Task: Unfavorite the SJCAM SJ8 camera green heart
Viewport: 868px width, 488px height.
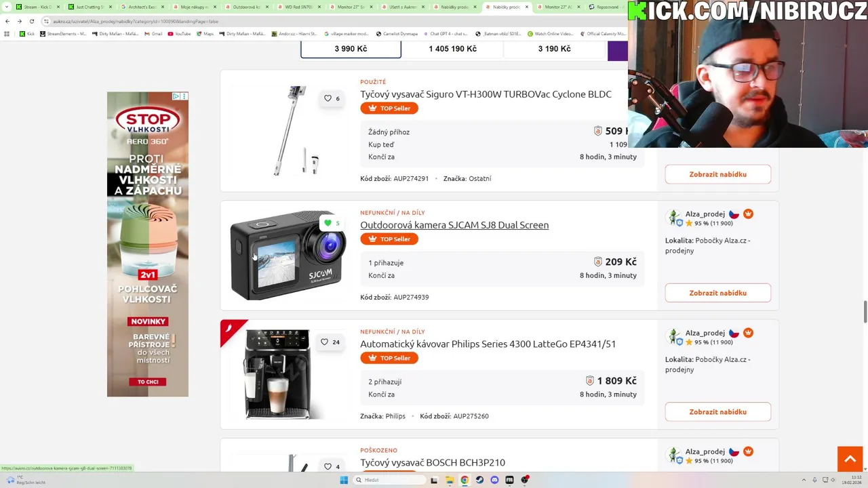Action: pyautogui.click(x=328, y=223)
